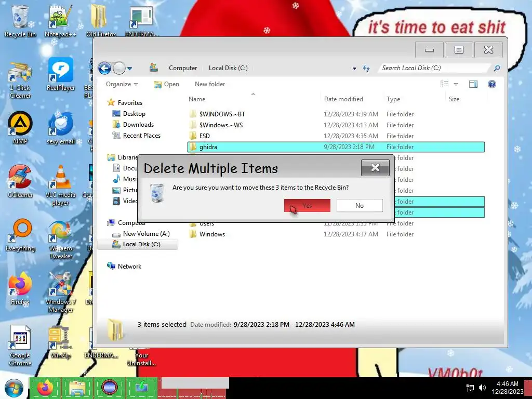Launch RealPlayer desktop shortcut

click(x=60, y=75)
